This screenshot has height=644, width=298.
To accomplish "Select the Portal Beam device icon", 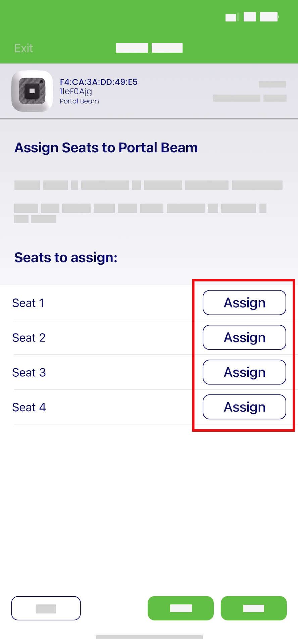I will [x=32, y=91].
